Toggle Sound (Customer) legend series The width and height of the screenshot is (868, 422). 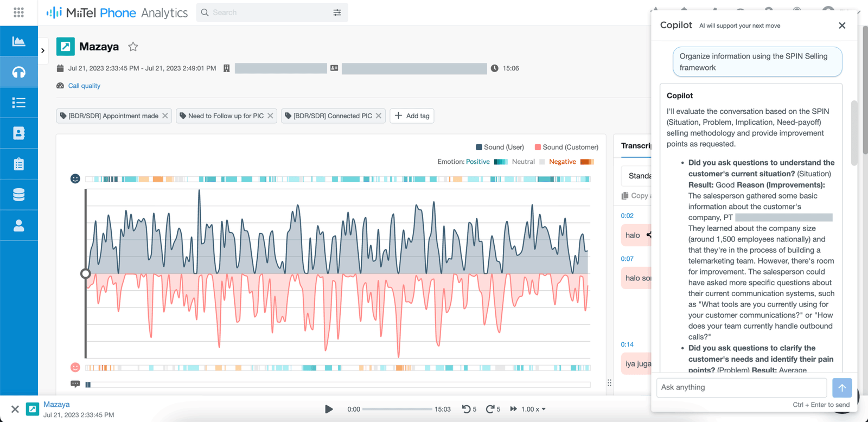pos(566,147)
